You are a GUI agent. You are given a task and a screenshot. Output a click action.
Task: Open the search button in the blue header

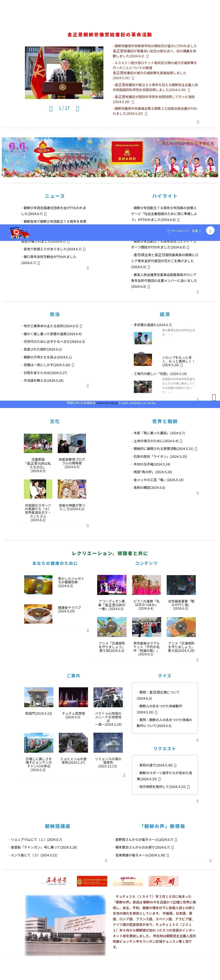click(x=210, y=231)
